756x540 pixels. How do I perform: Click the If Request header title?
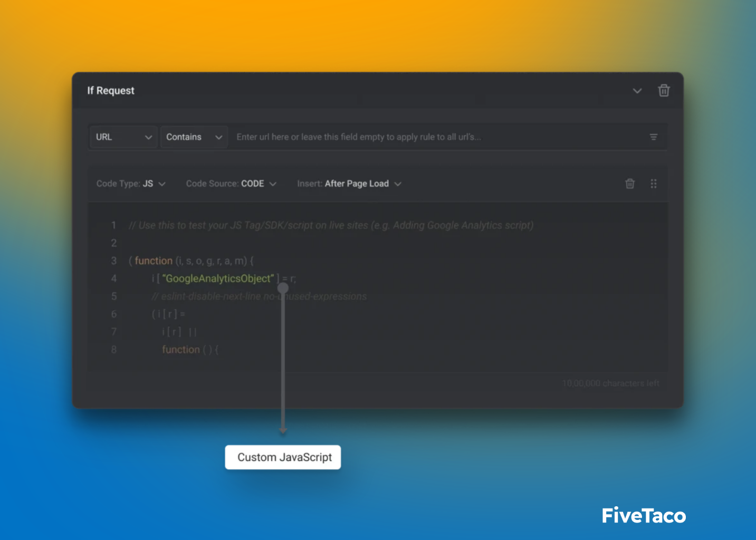point(111,90)
